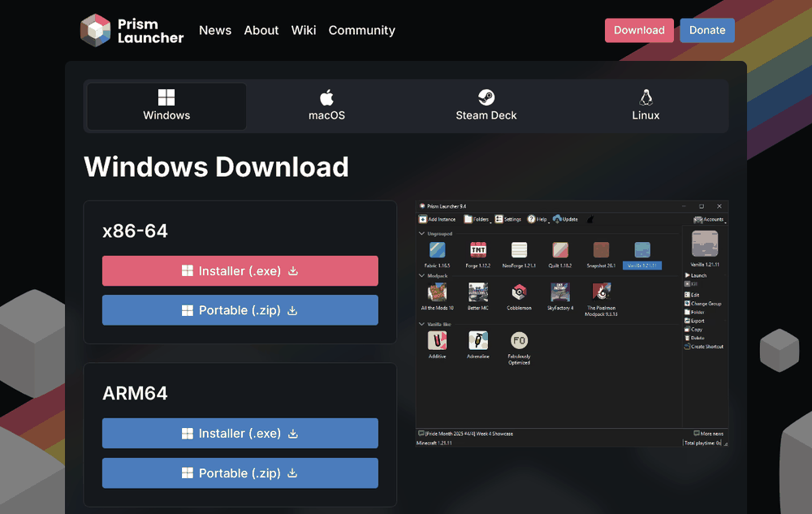Click the Windows Download heading
The image size is (812, 514).
[x=217, y=166]
